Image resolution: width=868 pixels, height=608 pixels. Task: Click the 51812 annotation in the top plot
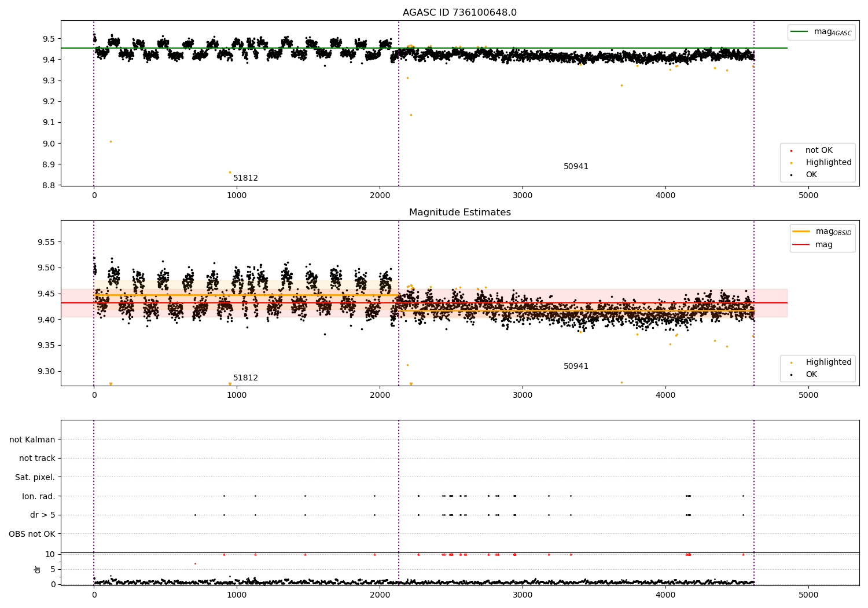(x=245, y=178)
